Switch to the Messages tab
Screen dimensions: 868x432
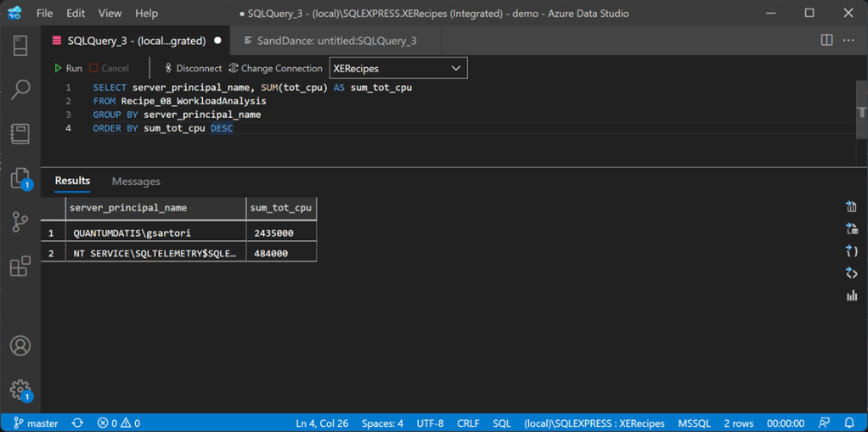click(136, 181)
